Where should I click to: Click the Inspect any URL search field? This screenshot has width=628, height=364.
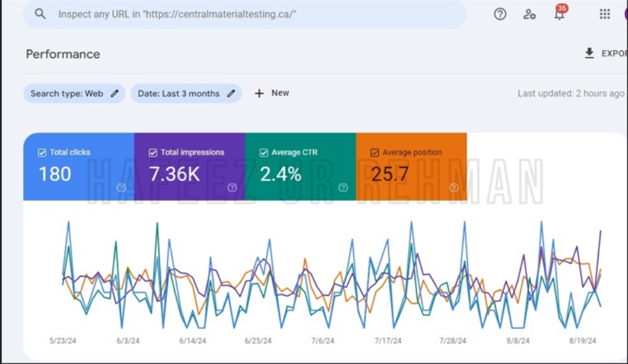click(245, 14)
